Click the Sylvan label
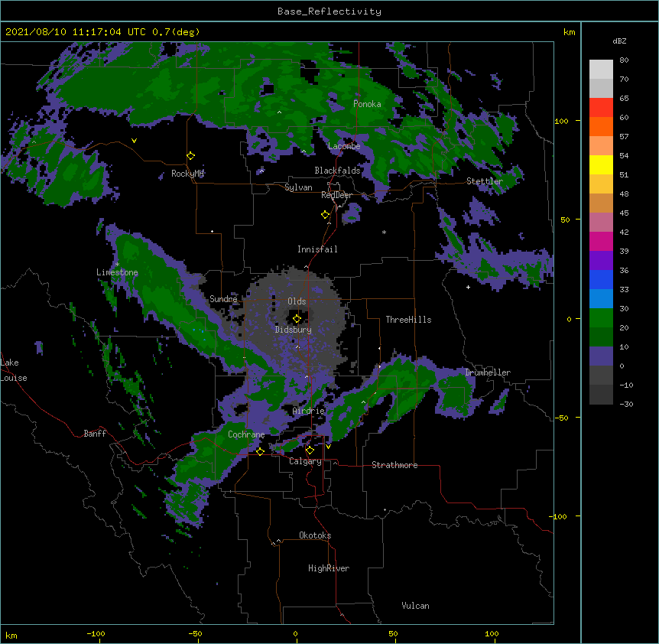The image size is (659, 644). [298, 187]
